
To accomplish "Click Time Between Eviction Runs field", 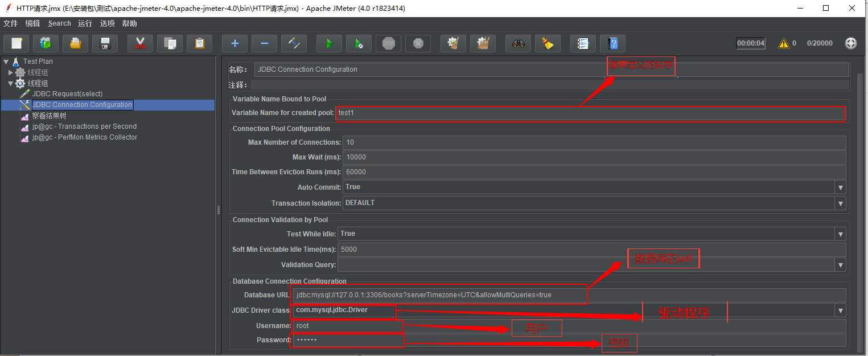I will (594, 172).
